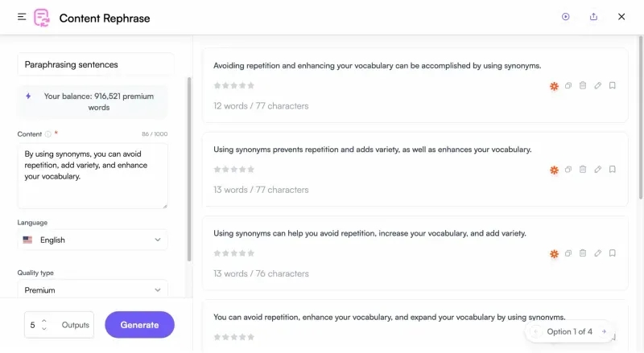Expand the Premium quality type dropdown
644x353 pixels.
pos(93,289)
